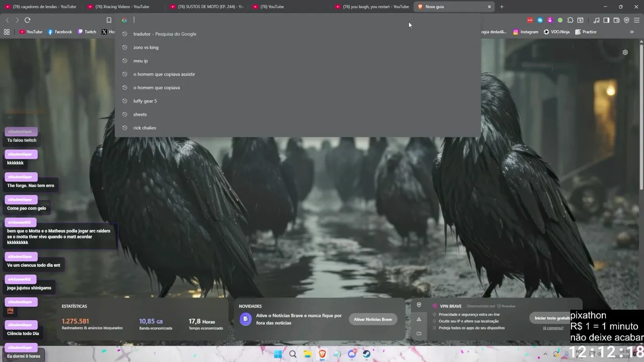This screenshot has width=644, height=362.
Task: Open the X bookmark in bookmarks bar
Action: [x=108, y=32]
